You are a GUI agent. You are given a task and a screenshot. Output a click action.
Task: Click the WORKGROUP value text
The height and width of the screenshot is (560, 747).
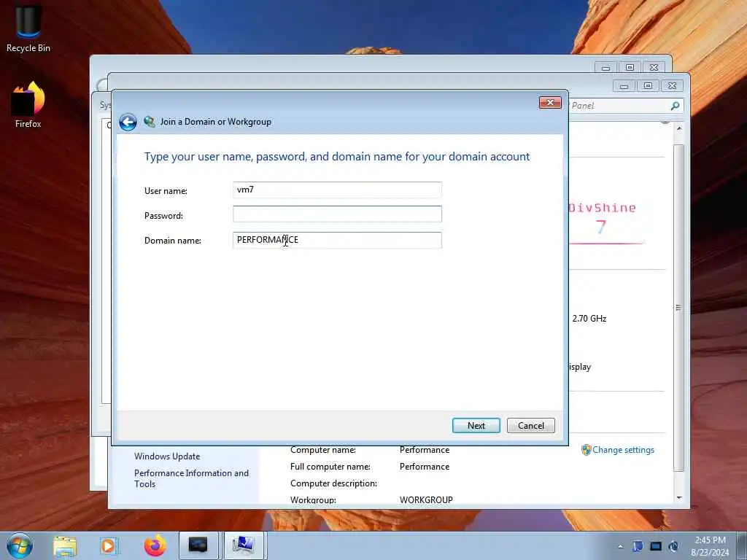pyautogui.click(x=426, y=500)
